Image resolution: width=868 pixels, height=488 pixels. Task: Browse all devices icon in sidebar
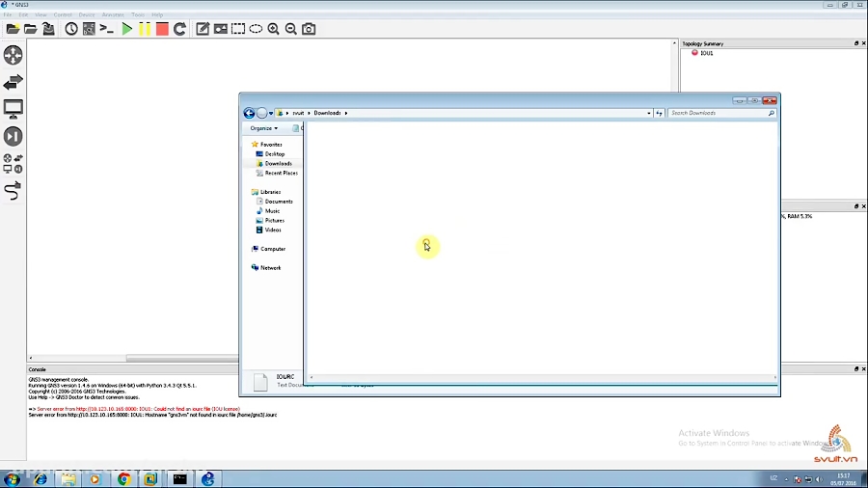tap(14, 164)
